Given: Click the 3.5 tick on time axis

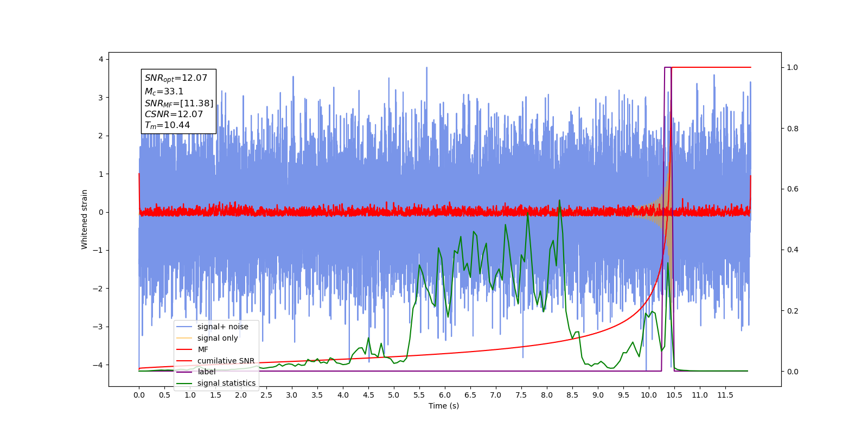Looking at the screenshot, I should 317,395.
